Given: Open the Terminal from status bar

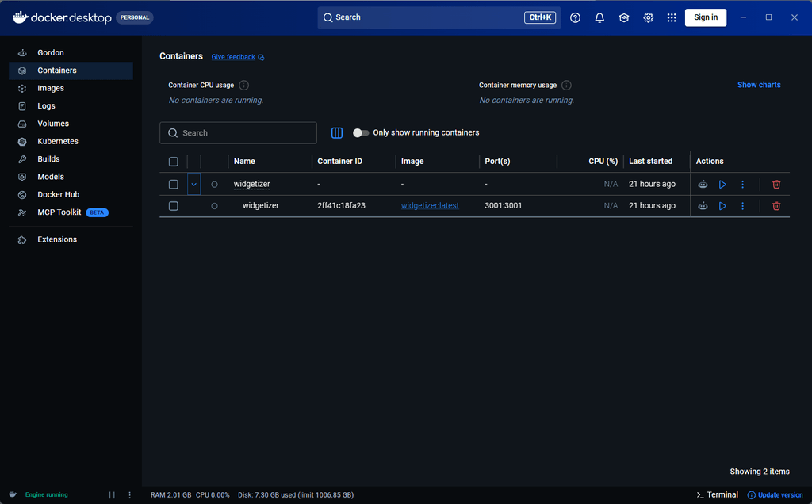Looking at the screenshot, I should tap(717, 495).
